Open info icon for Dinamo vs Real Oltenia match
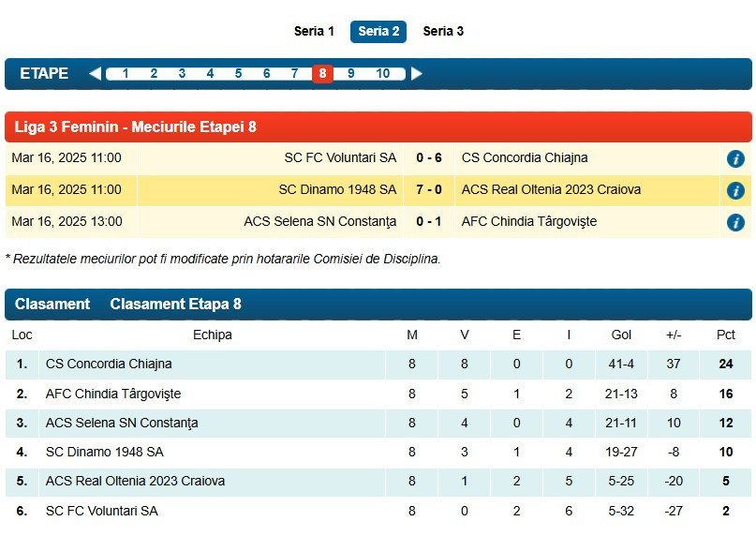Image resolution: width=756 pixels, height=536 pixels. tap(735, 190)
